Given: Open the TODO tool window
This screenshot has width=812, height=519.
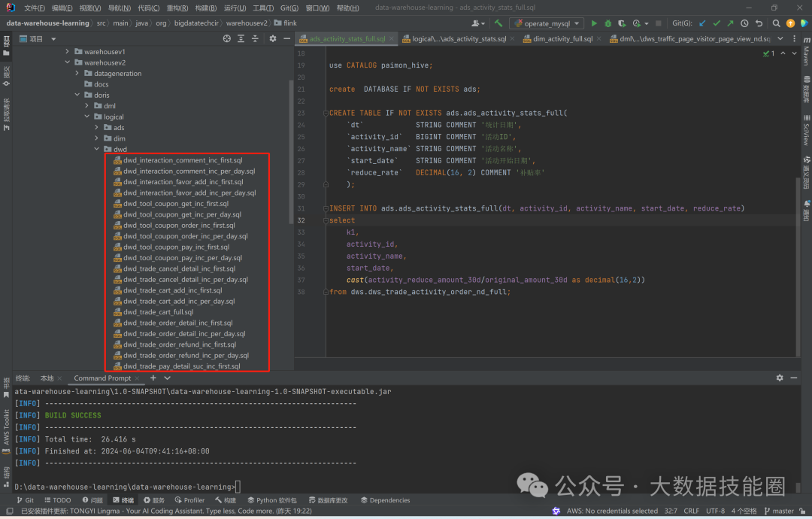Looking at the screenshot, I should pos(58,500).
